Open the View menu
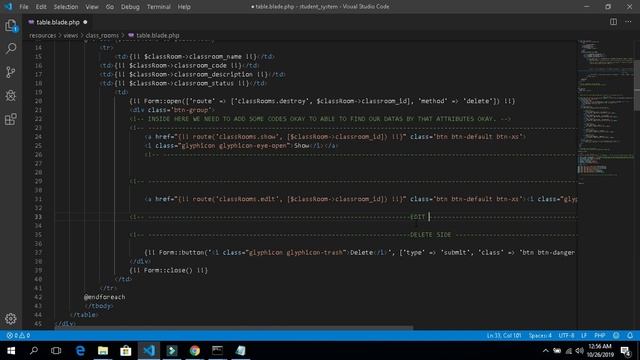 click(x=92, y=7)
